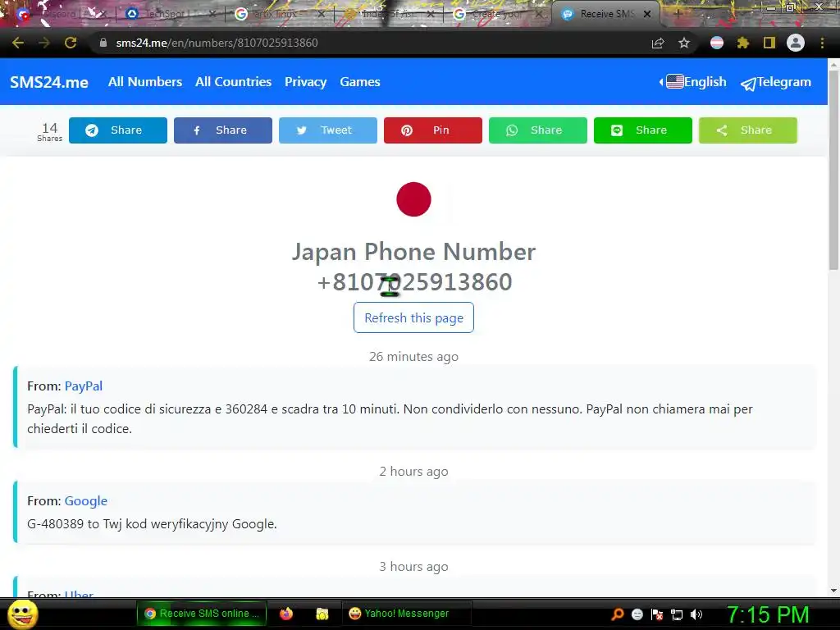Click the volume speaker tray icon
The image size is (840, 630).
click(x=696, y=614)
